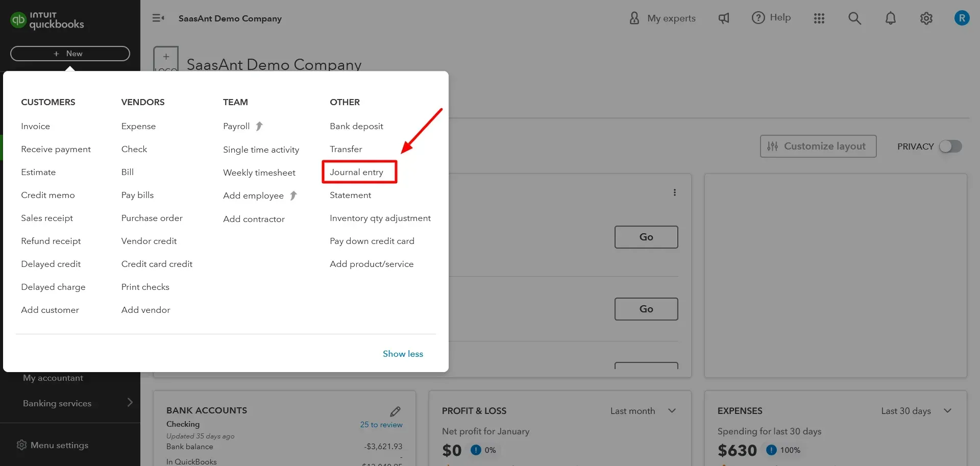Click the megaphone announcements icon
The width and height of the screenshot is (980, 466).
point(724,18)
